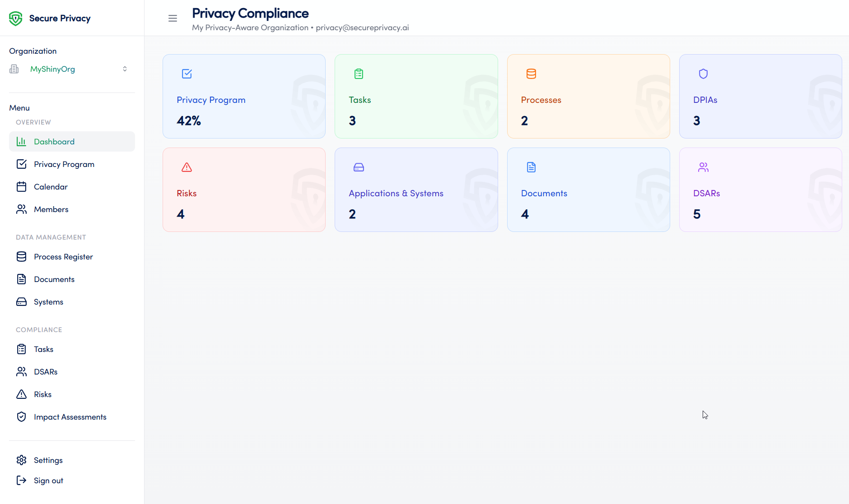Viewport: 849px width, 504px height.
Task: Select the Systems icon under Data Management
Action: click(x=22, y=301)
